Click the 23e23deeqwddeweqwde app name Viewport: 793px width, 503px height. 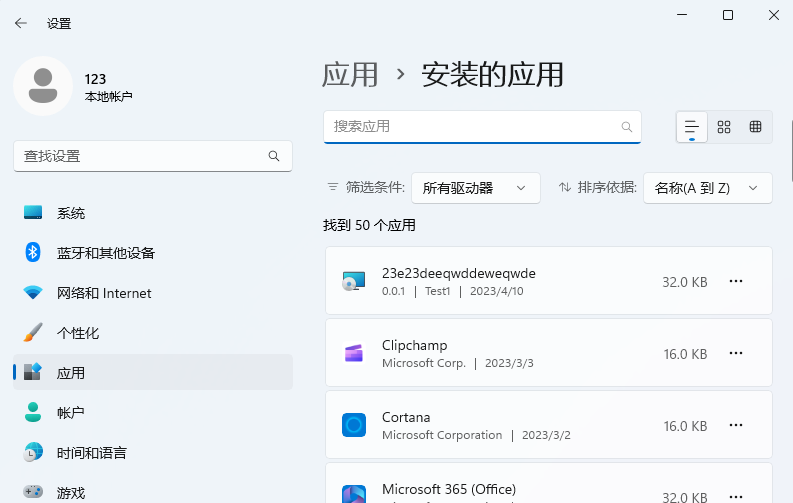(x=458, y=273)
